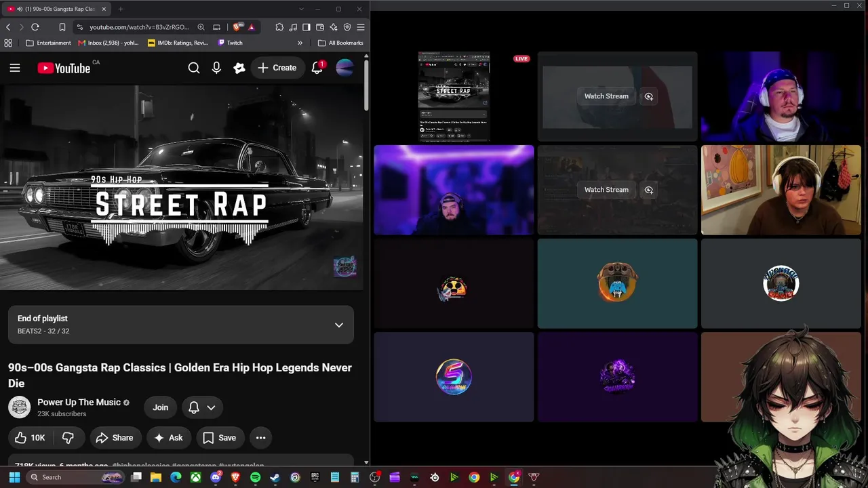Select the blue headphones webcam tile

pos(781,96)
